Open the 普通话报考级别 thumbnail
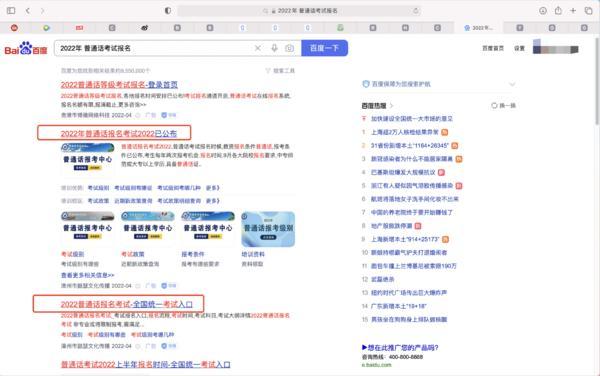The width and height of the screenshot is (600, 376). (268, 229)
